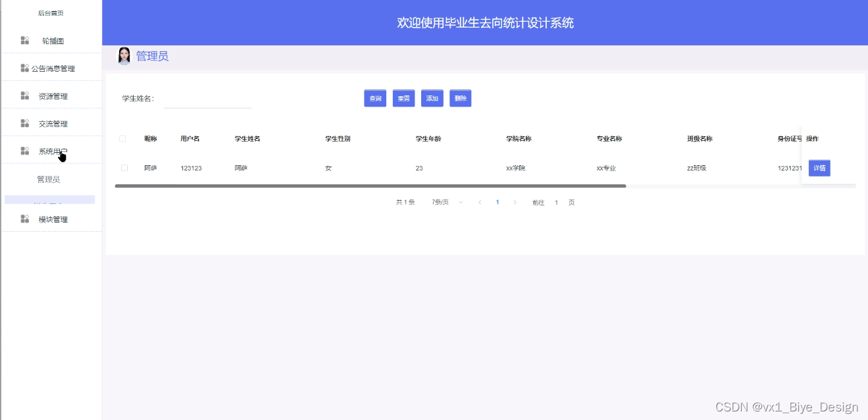Image resolution: width=868 pixels, height=420 pixels.
Task: Click the 详情 button for row 阿萨
Action: (x=819, y=168)
